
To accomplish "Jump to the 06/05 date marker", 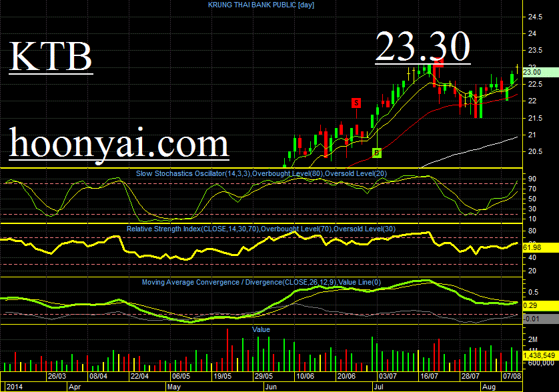I will click(x=181, y=376).
